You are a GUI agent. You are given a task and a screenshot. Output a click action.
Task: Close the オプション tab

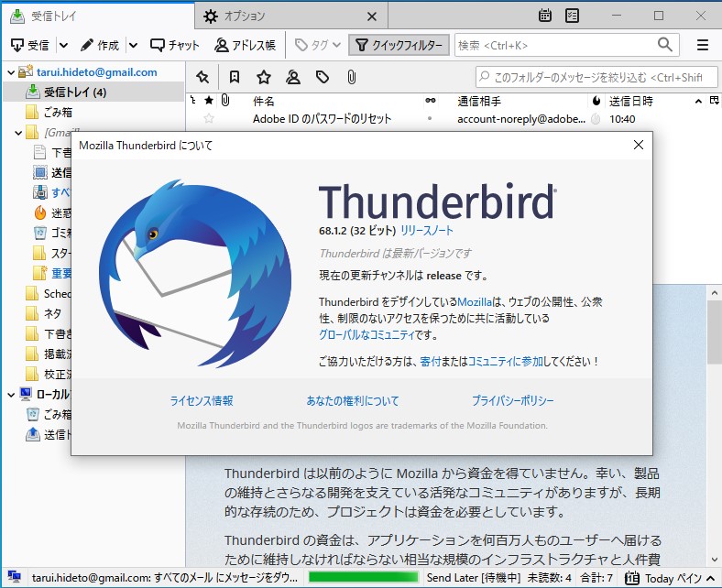[x=372, y=16]
